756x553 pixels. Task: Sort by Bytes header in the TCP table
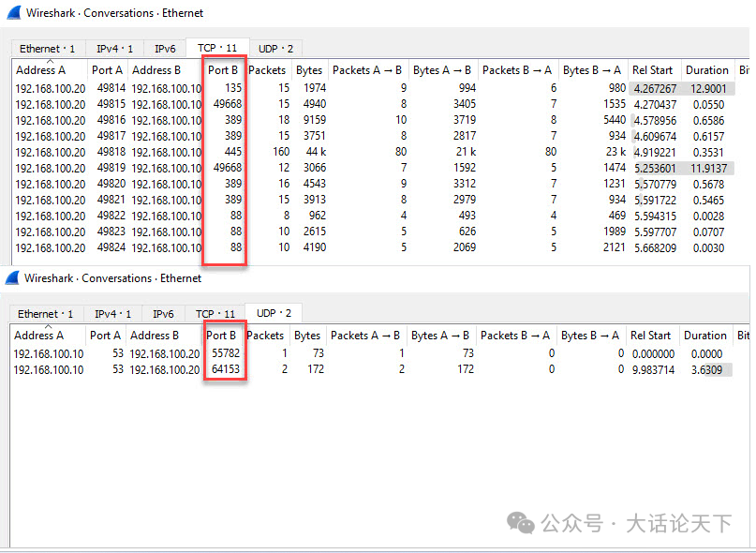click(x=309, y=70)
